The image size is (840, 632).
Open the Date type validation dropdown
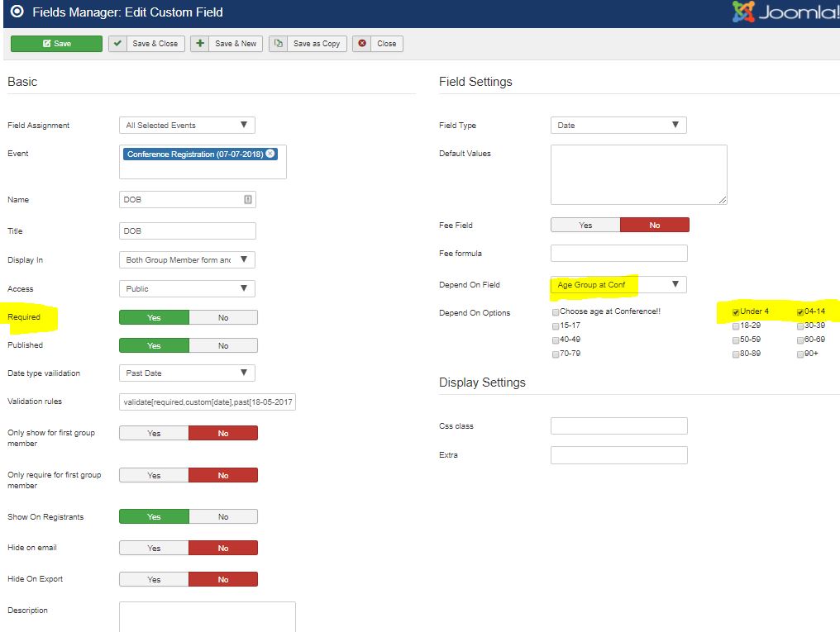(x=187, y=373)
